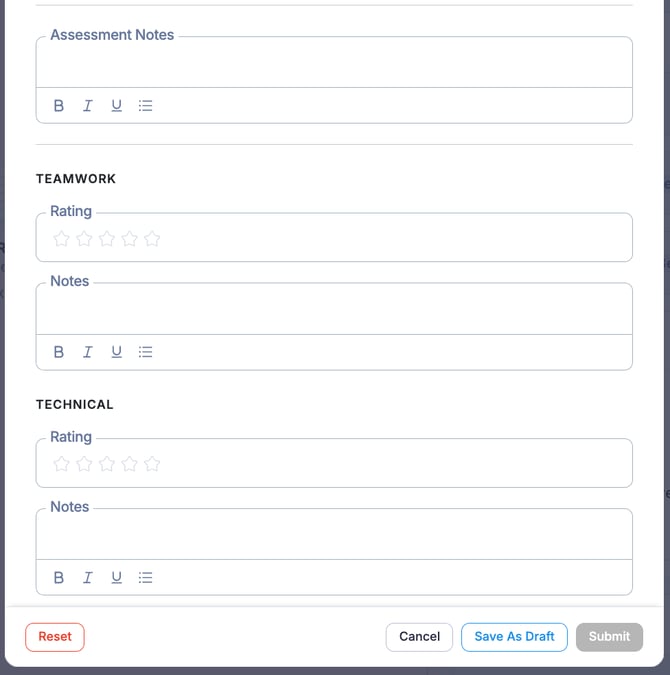
Task: Insert bullet list in Assessment Notes
Action: tap(146, 105)
